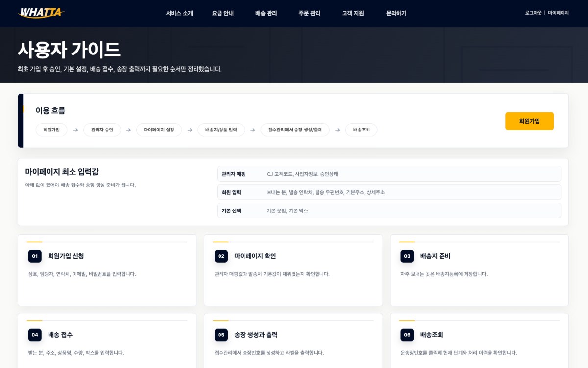Click the 01 badge of 회원가입 신청

coord(35,256)
